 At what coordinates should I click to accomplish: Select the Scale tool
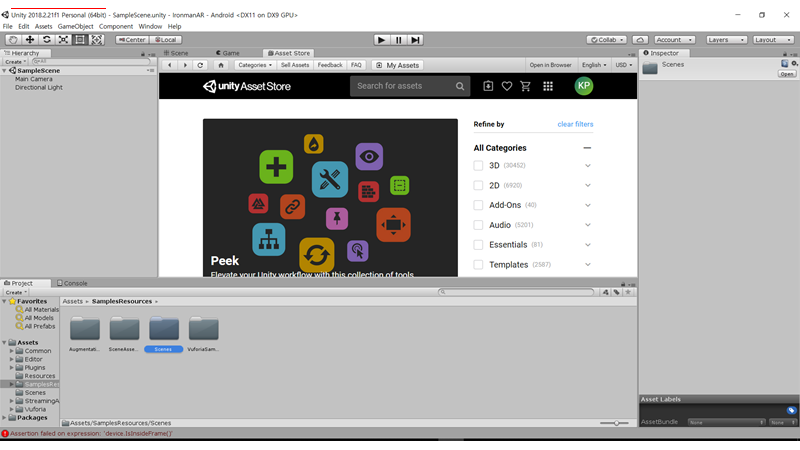coord(63,40)
